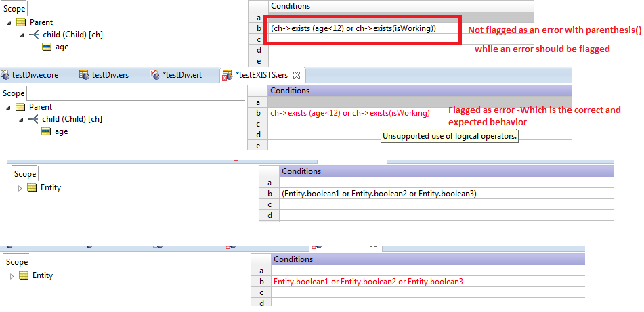The width and height of the screenshot is (644, 312).
Task: Collapse Parent node in topmost Scope tree
Action: tap(9, 22)
